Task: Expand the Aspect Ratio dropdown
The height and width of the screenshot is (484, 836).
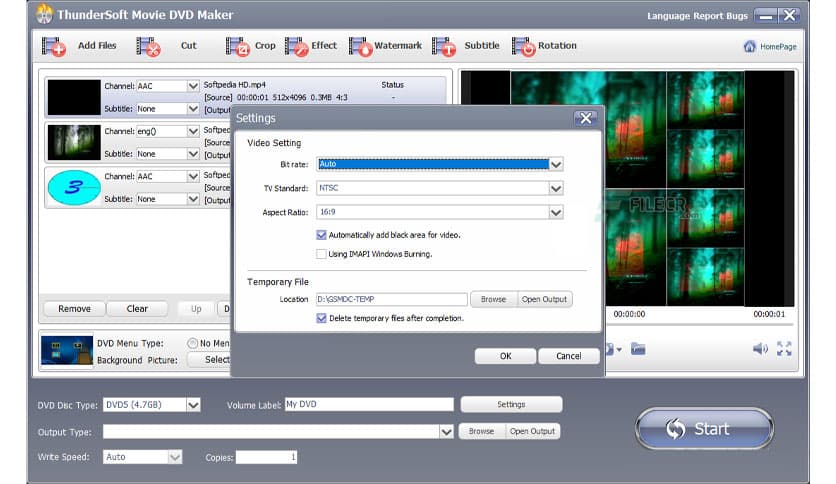Action: [556, 212]
